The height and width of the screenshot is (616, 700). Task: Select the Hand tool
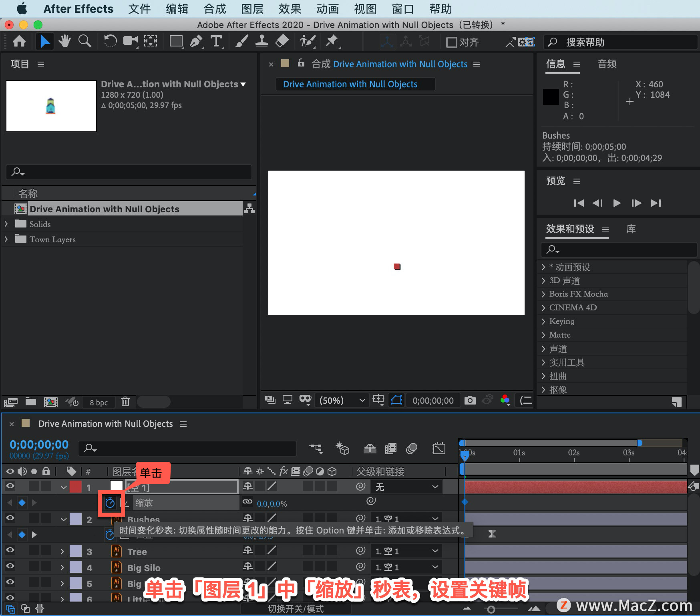[x=64, y=41]
